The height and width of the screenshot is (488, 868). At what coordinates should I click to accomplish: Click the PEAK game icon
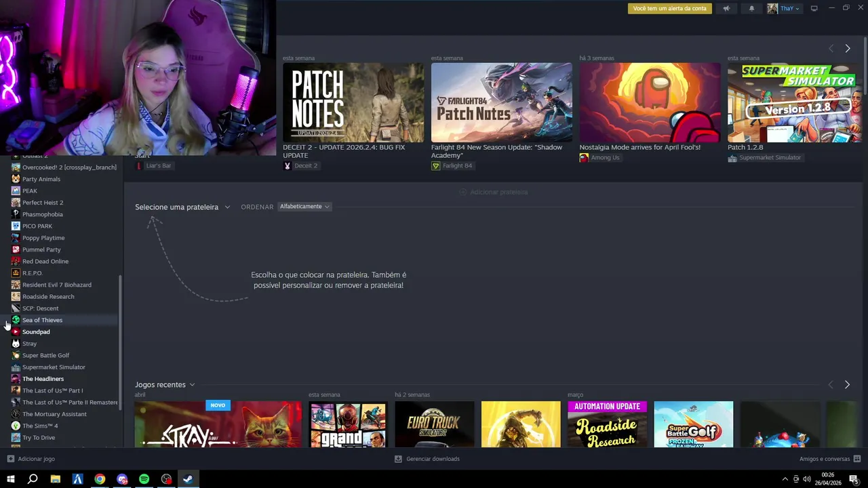16,190
